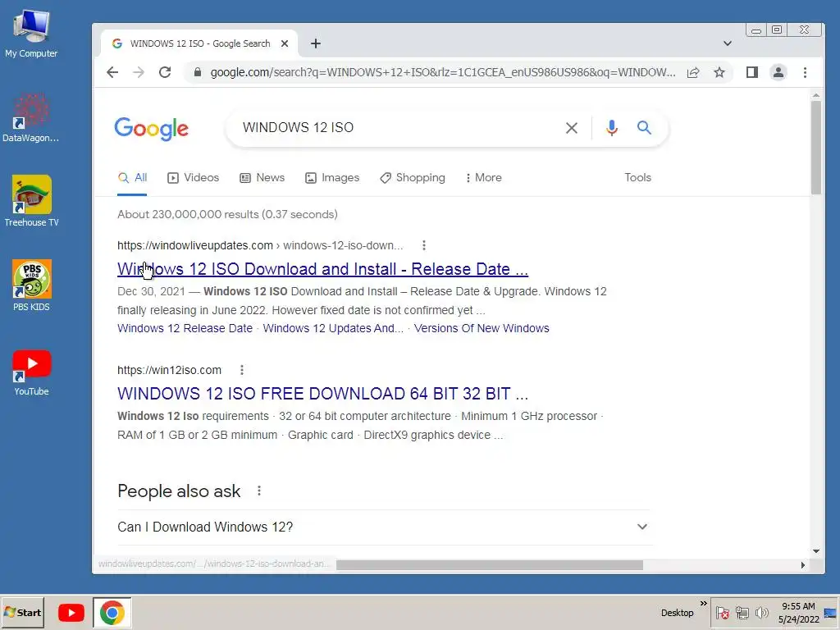Open options dots next to win12iso.com result
This screenshot has height=630, width=840.
pos(242,370)
